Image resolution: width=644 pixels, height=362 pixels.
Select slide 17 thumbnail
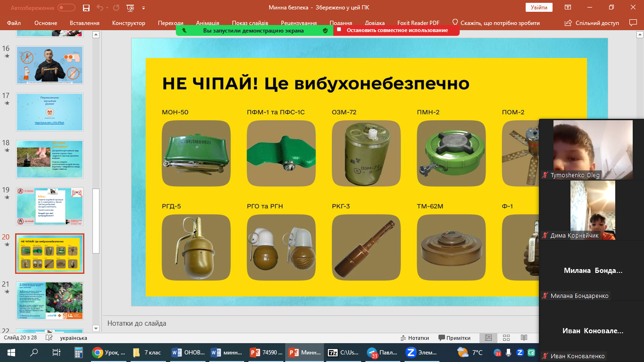tap(50, 112)
